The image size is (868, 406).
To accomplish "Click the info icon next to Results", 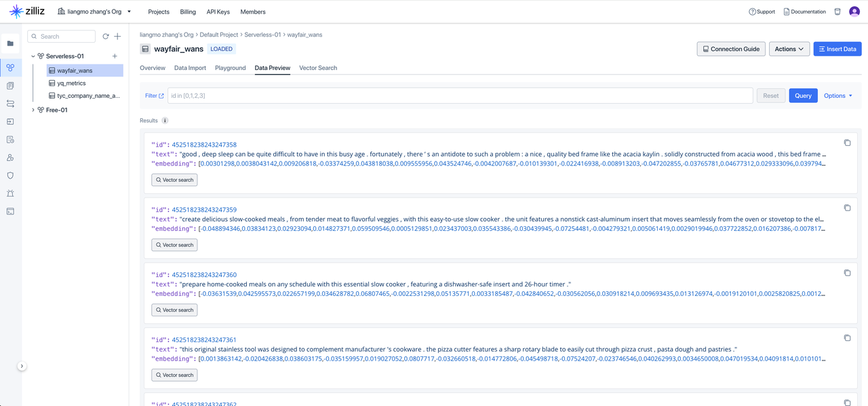I will 165,121.
